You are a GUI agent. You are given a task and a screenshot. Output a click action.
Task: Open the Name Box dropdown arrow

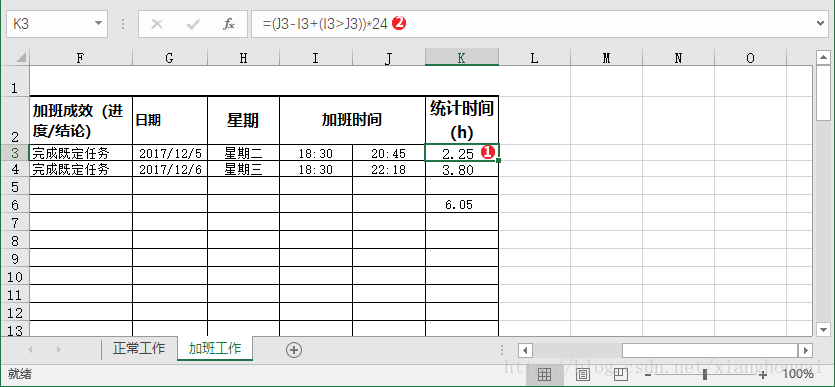click(x=98, y=23)
